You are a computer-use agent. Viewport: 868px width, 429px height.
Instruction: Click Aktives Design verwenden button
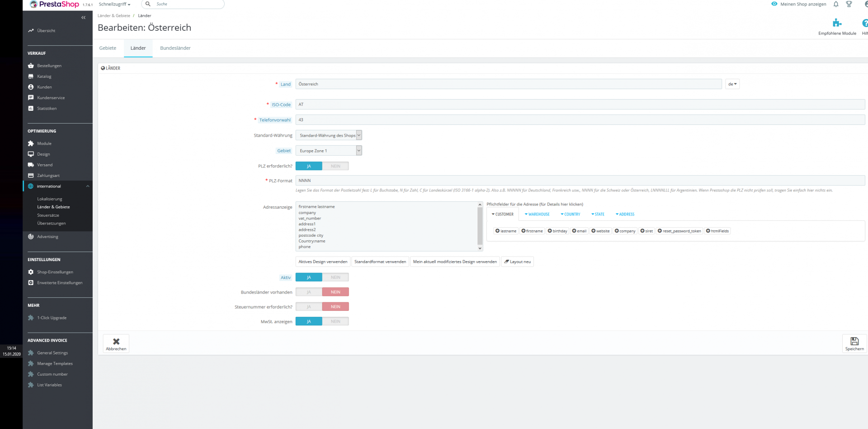pyautogui.click(x=323, y=262)
